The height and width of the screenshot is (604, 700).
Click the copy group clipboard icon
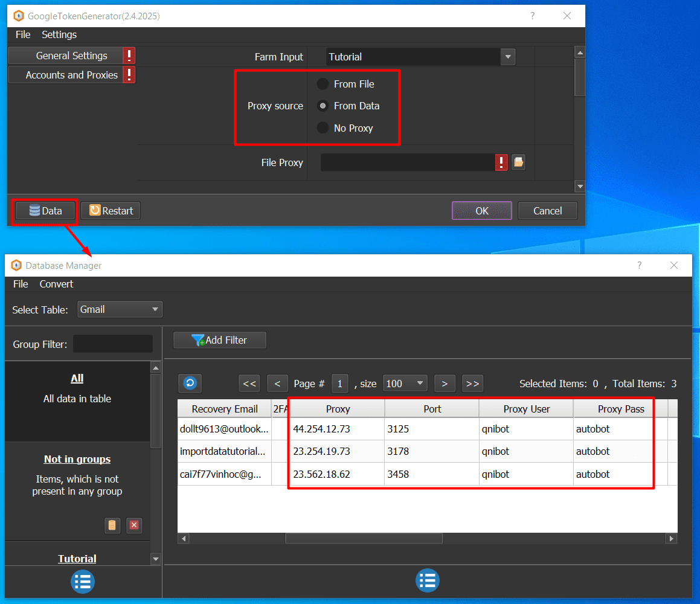tap(112, 525)
